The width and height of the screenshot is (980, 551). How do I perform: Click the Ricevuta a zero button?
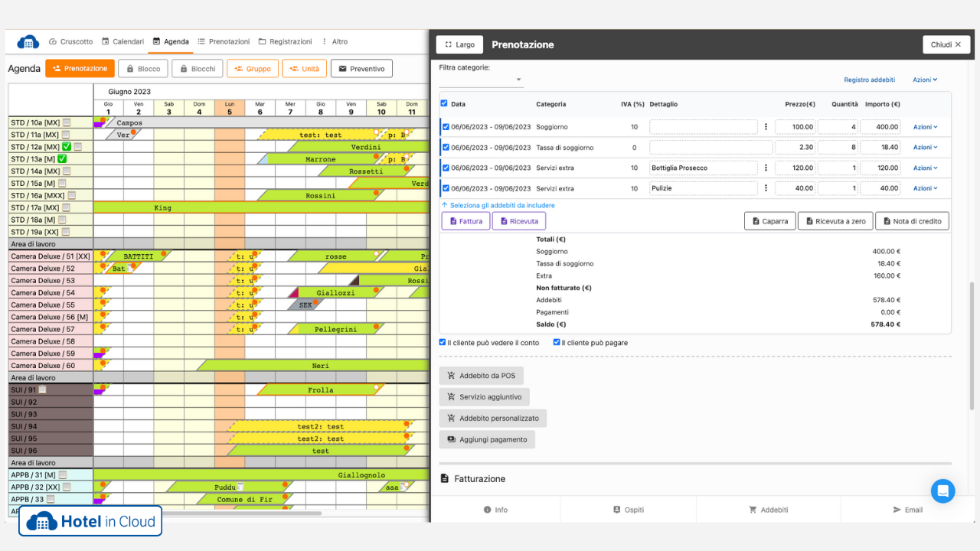(x=835, y=221)
